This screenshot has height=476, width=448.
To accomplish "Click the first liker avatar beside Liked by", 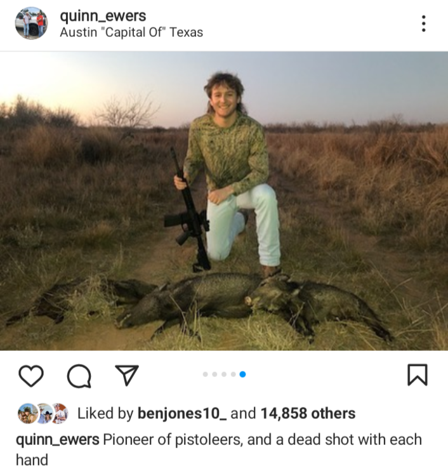I will pos(27,414).
